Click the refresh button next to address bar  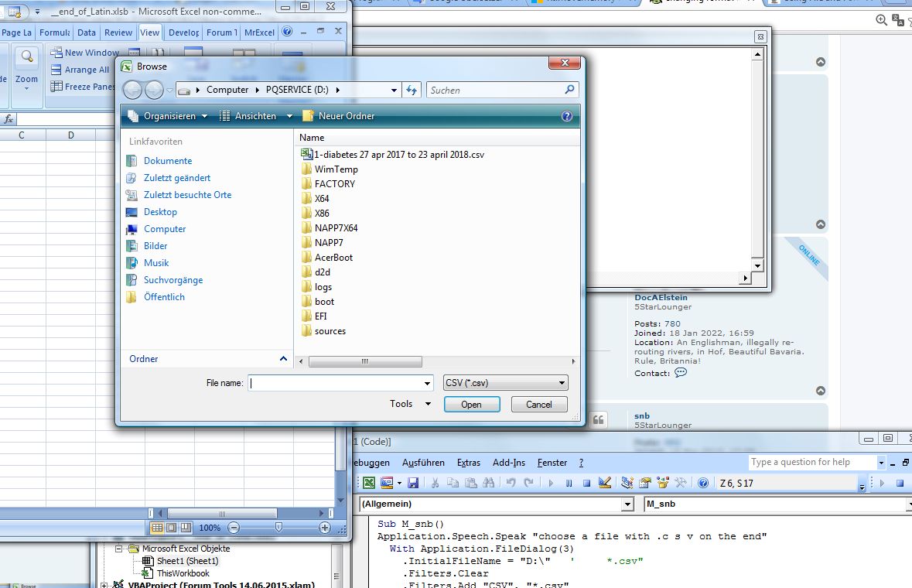pos(412,90)
